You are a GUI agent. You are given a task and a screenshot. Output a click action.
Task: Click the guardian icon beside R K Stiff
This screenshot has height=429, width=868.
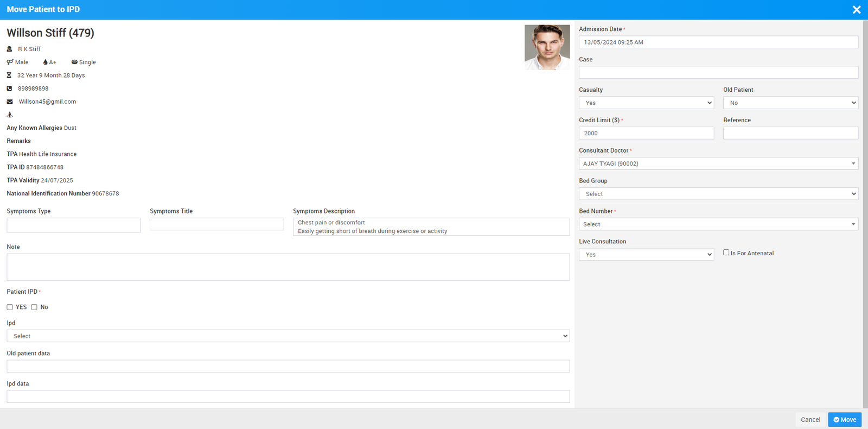point(9,49)
